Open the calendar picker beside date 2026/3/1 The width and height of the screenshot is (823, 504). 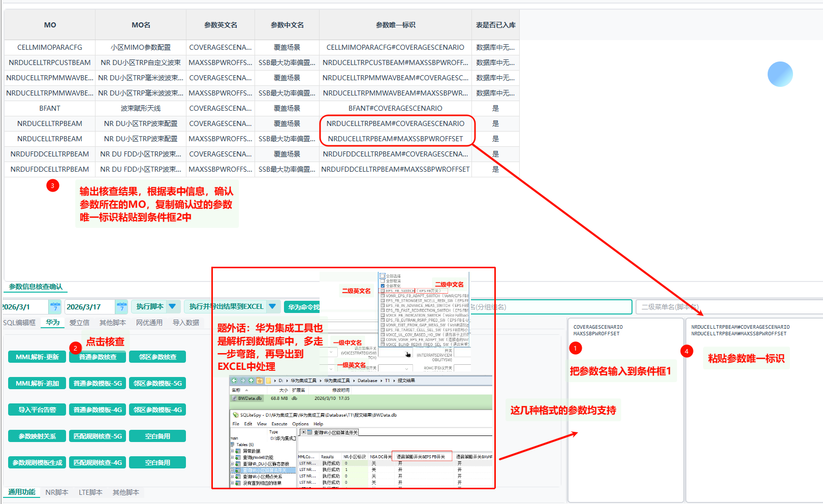[x=55, y=307]
